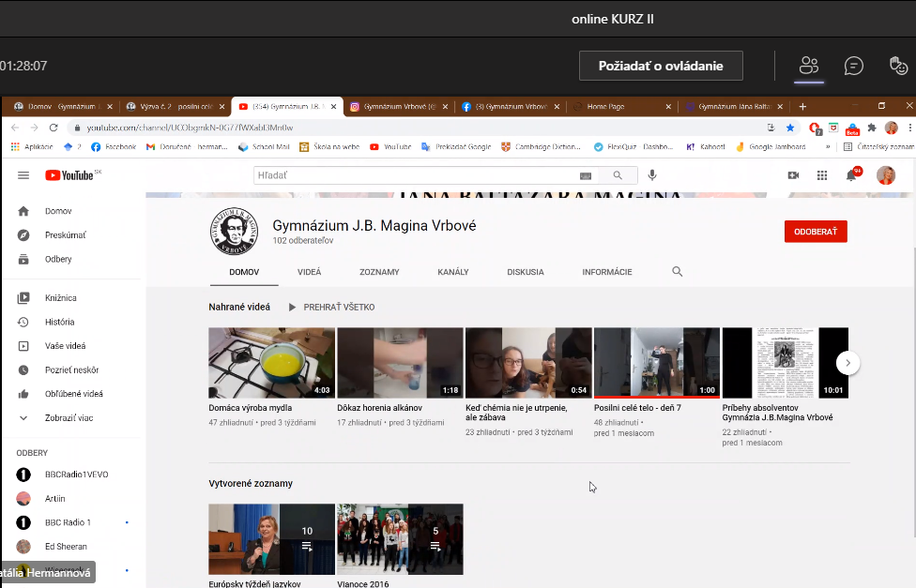Open the Facebook bookmark
Image resolution: width=916 pixels, height=588 pixels.
pos(114,146)
